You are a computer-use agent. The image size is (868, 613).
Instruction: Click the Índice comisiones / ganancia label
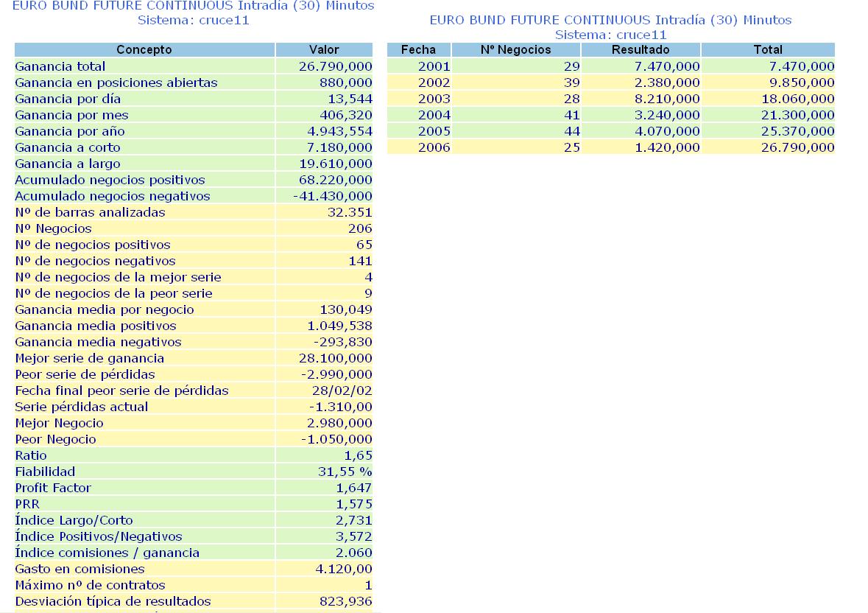pos(107,553)
